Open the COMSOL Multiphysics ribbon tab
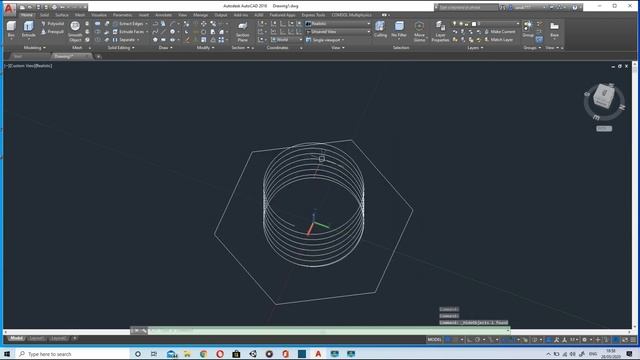The image size is (640, 360). [351, 15]
